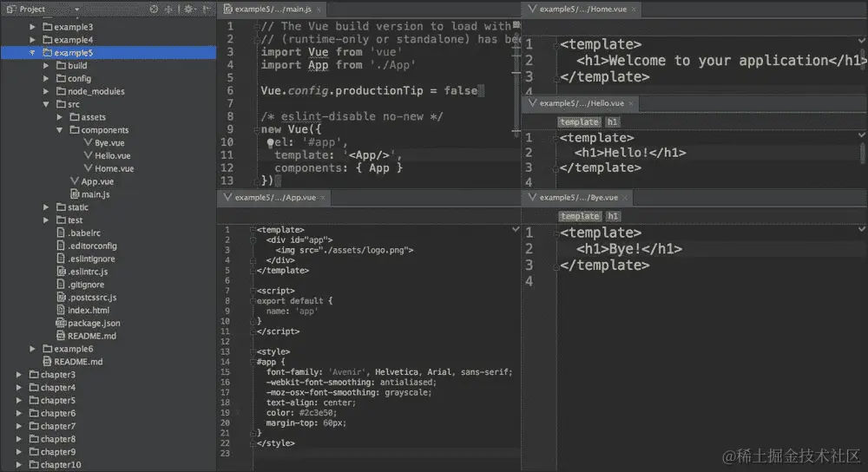Toggle the fold marker on Hello.vue line 1
868x472 pixels.
tap(556, 138)
